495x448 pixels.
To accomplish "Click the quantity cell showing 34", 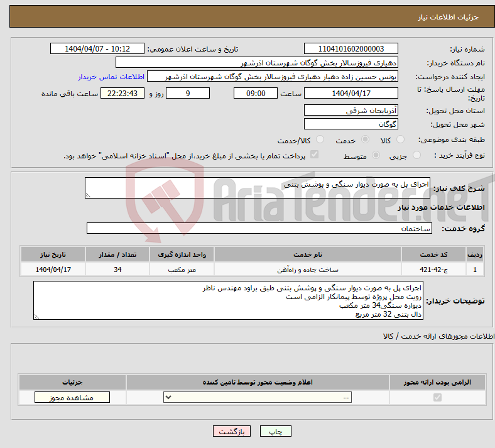I will coord(117,270).
